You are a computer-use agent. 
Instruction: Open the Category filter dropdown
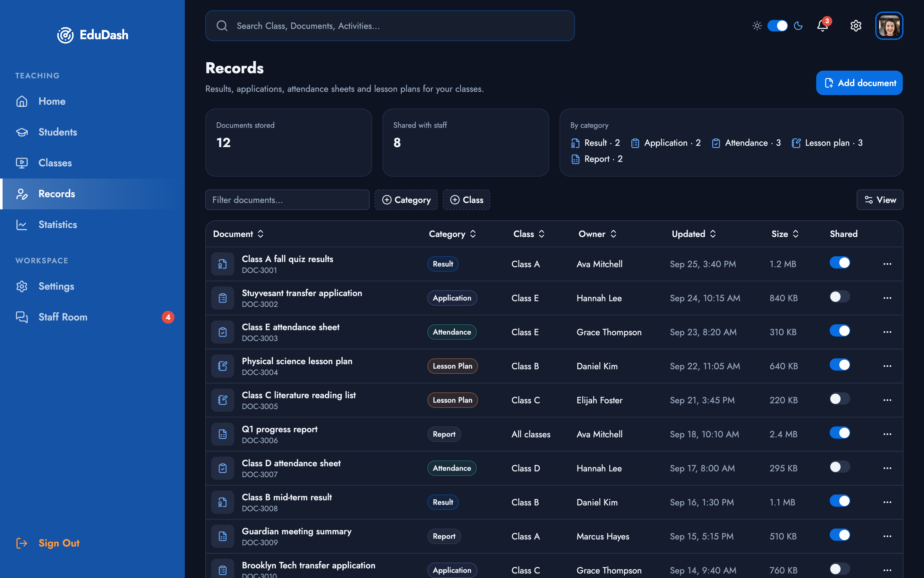click(406, 199)
